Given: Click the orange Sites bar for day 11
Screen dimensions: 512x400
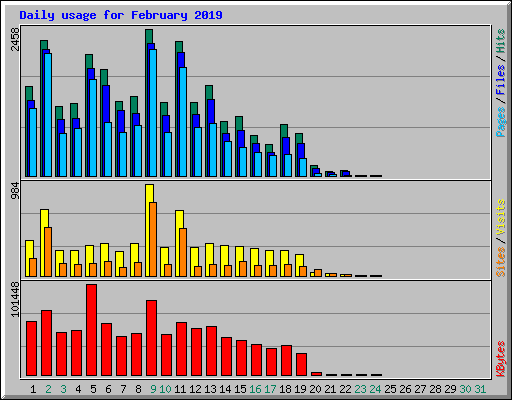Looking at the screenshot, I should coord(183,252).
